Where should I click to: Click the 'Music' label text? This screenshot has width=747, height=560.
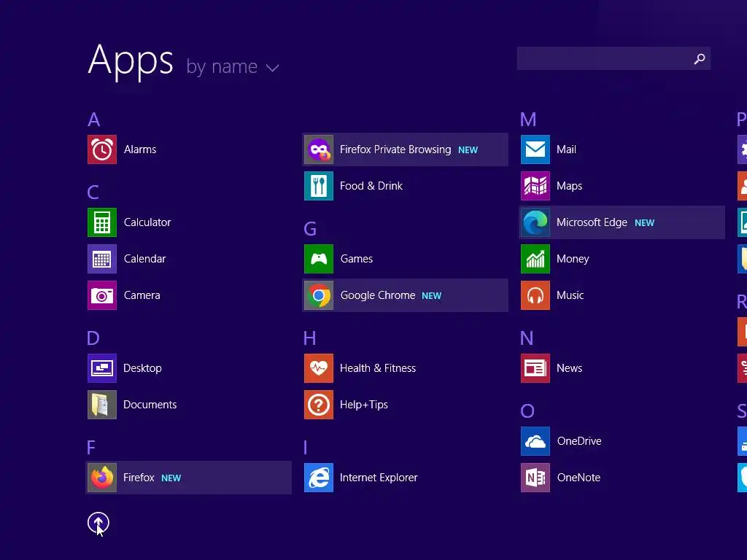570,295
